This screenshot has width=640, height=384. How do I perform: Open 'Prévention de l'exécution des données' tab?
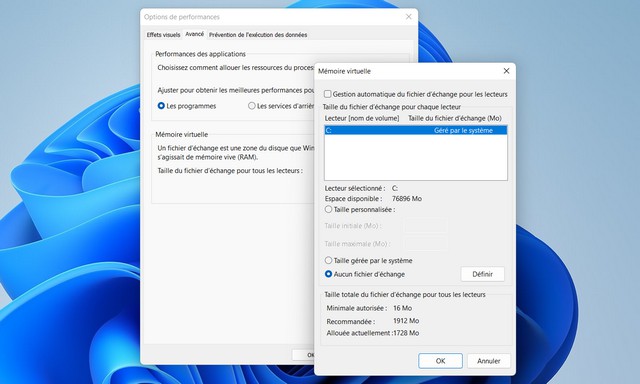[x=258, y=35]
